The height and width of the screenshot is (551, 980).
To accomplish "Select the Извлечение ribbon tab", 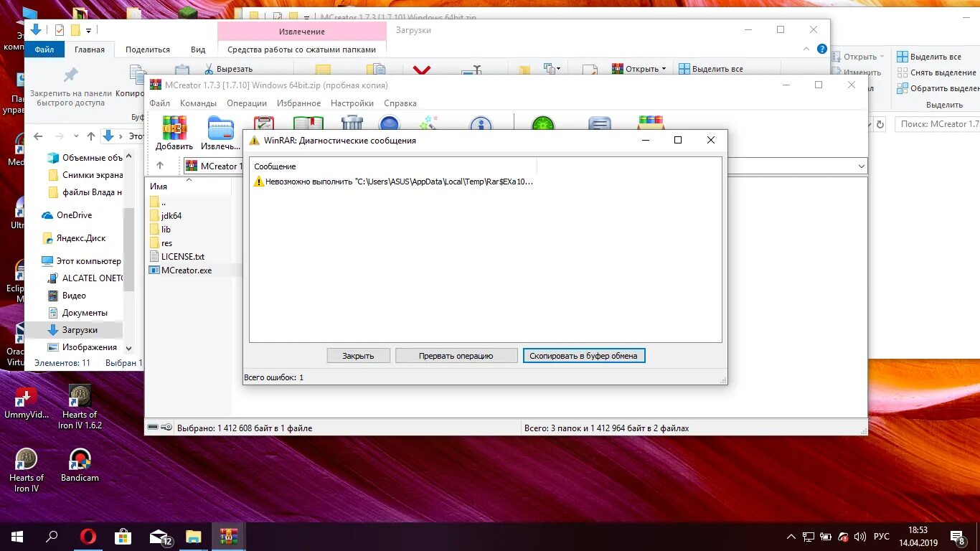I will click(302, 32).
